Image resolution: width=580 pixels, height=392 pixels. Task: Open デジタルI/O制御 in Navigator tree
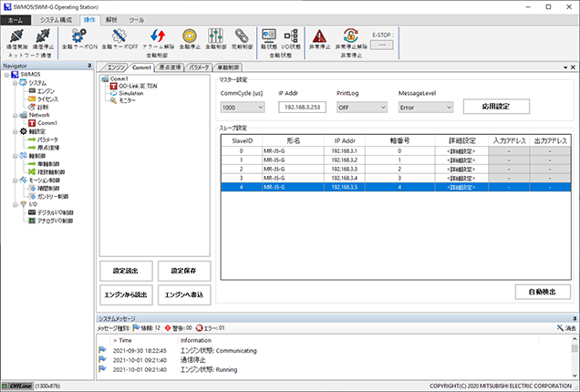coord(51,212)
